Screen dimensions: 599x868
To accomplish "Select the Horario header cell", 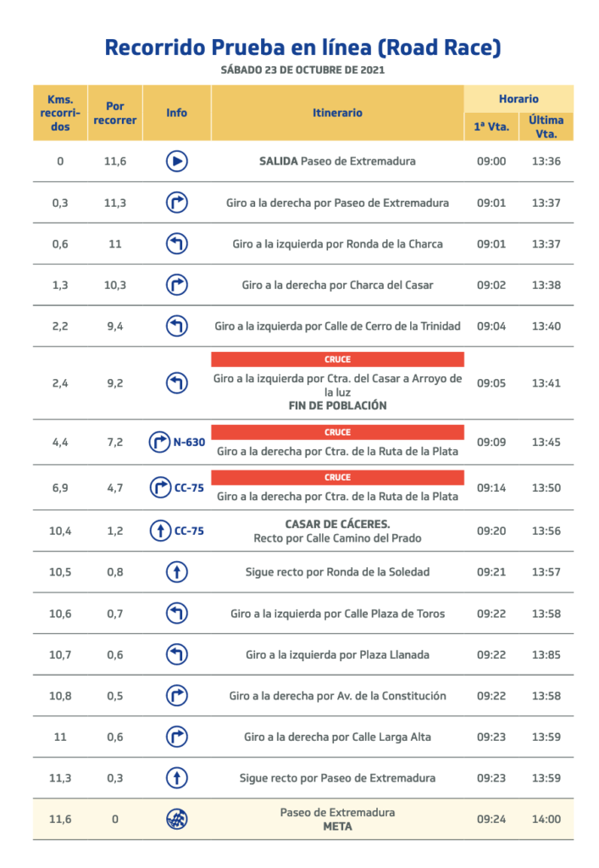I will [519, 99].
